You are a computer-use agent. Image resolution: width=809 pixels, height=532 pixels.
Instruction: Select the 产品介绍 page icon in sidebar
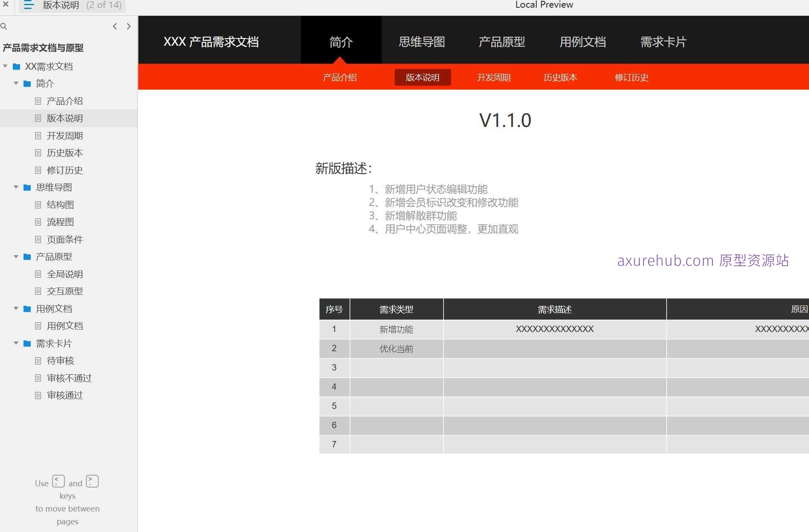click(38, 101)
